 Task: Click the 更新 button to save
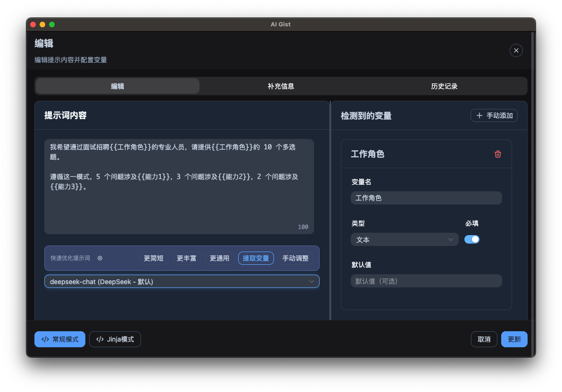[514, 339]
